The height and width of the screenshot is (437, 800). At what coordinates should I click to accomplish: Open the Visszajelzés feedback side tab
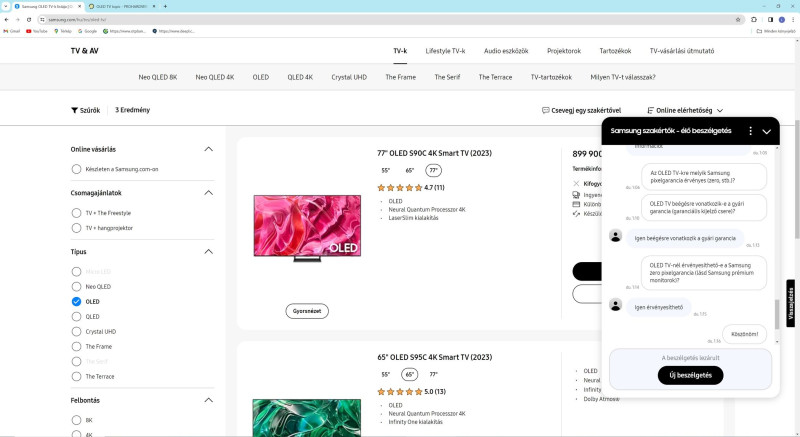point(790,303)
